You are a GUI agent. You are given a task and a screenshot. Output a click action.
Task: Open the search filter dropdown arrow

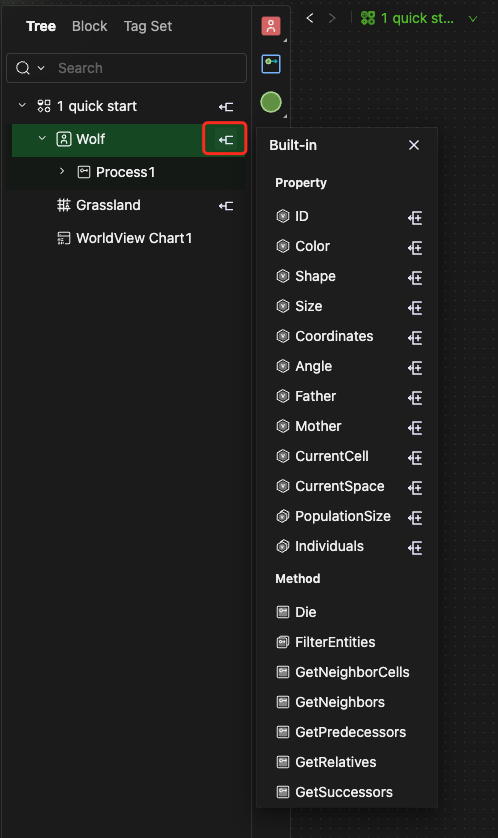pyautogui.click(x=41, y=68)
